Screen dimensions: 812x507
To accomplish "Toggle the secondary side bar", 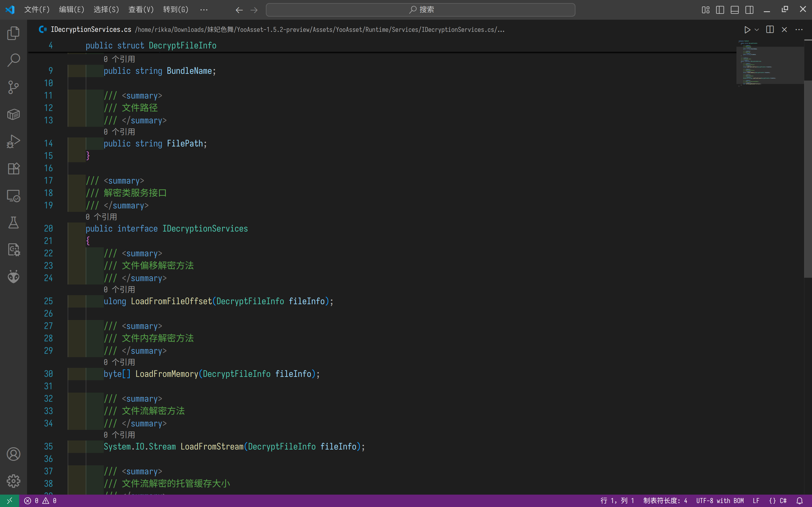I will 749,10.
